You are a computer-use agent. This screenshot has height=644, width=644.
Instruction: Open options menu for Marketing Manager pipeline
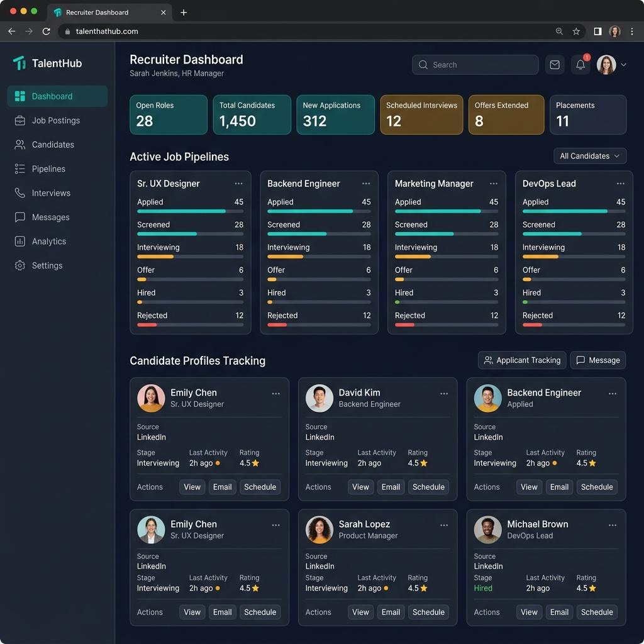click(494, 184)
